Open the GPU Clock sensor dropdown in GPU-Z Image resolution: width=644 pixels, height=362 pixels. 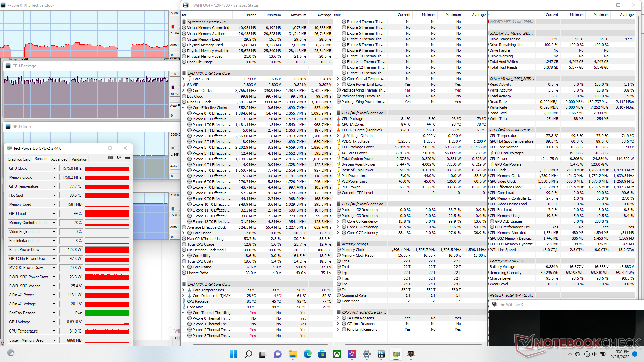tap(54, 168)
